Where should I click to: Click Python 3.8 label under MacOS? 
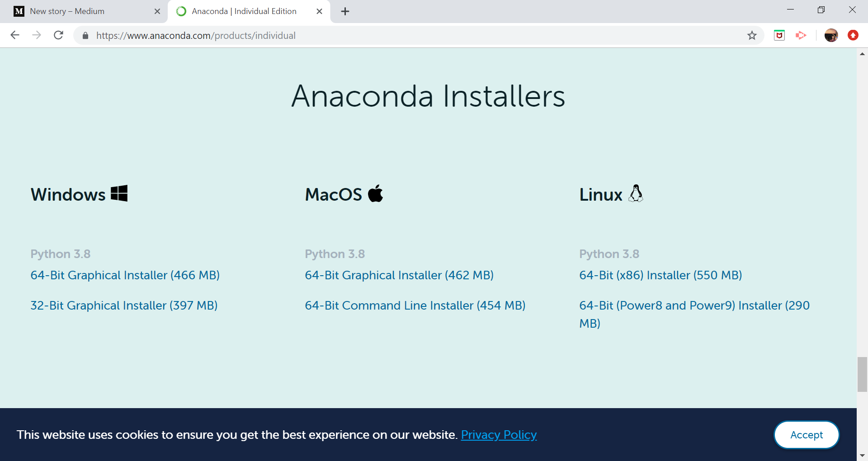[335, 254]
